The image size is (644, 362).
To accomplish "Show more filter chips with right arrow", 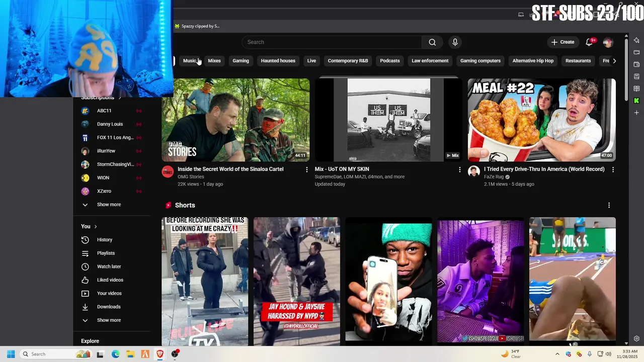I will [x=614, y=61].
